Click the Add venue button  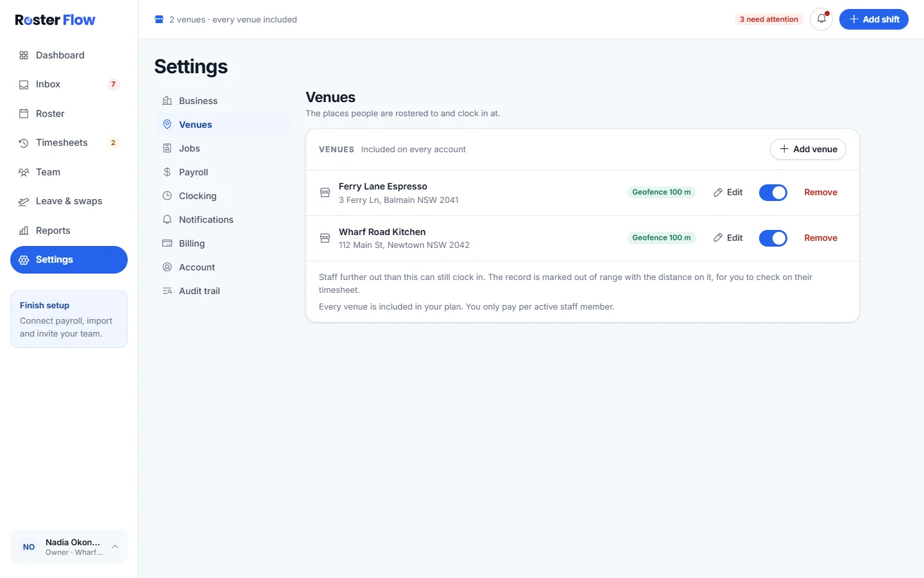pos(808,149)
